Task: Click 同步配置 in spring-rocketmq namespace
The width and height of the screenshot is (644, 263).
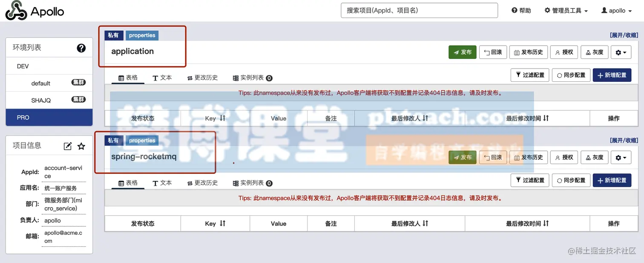Action: pyautogui.click(x=571, y=180)
